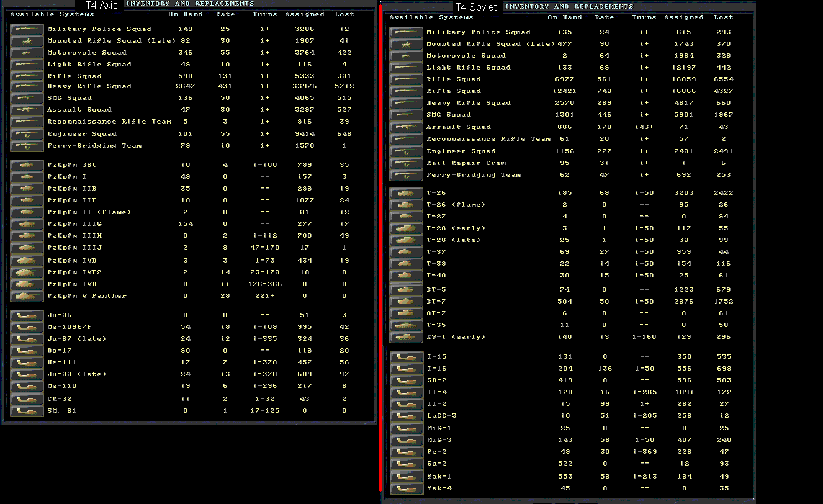Click the PzKpfw V Panther tank icon
Screen dimensions: 823x504
pos(27,296)
